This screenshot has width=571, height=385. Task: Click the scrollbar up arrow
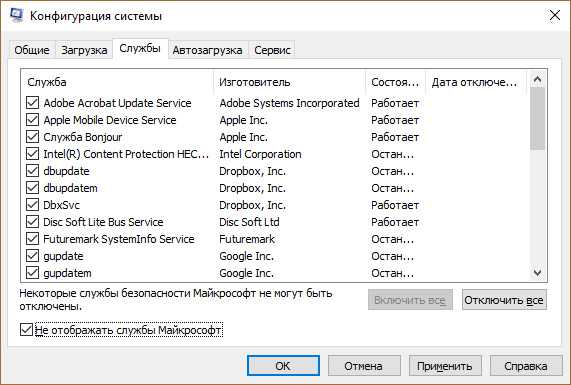[537, 79]
